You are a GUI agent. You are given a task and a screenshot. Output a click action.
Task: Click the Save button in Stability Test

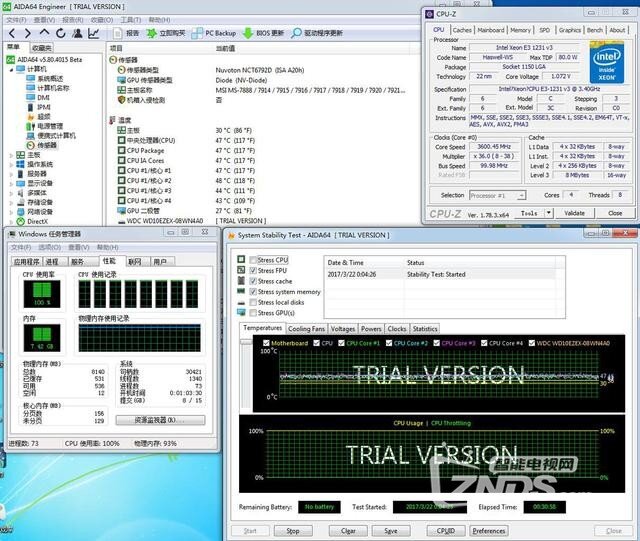tap(391, 531)
